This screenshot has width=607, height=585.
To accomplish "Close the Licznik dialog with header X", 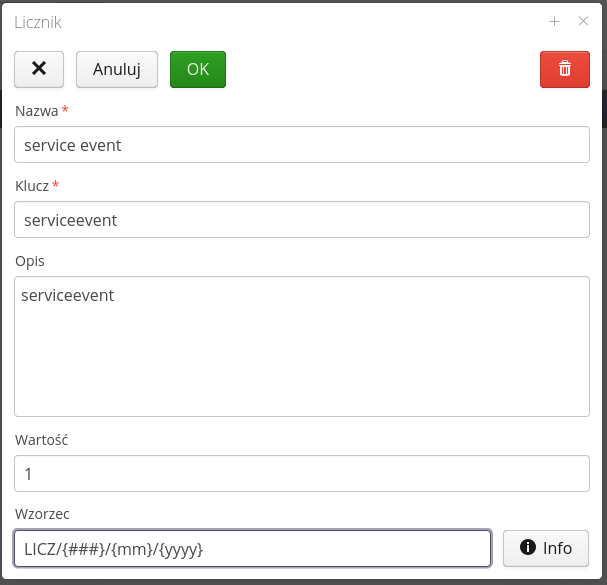I will [584, 21].
